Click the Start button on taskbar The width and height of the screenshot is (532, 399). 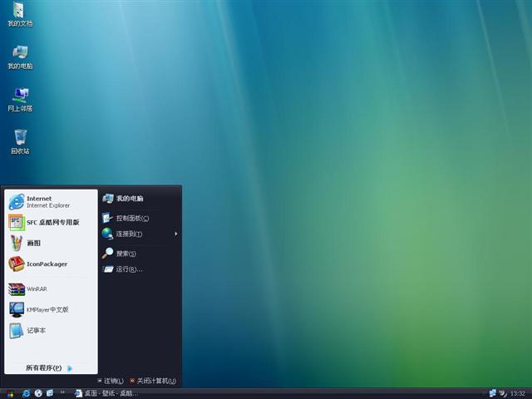point(10,393)
